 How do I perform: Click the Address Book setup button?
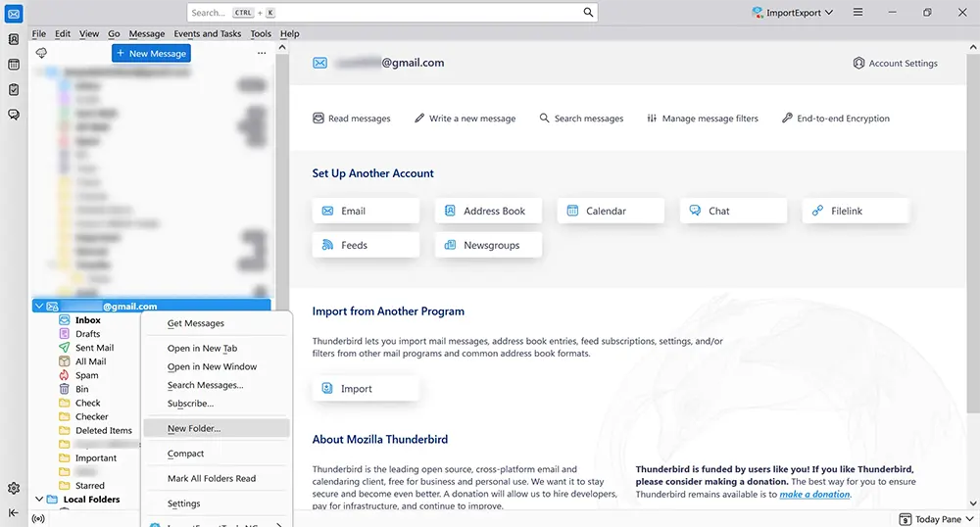488,211
